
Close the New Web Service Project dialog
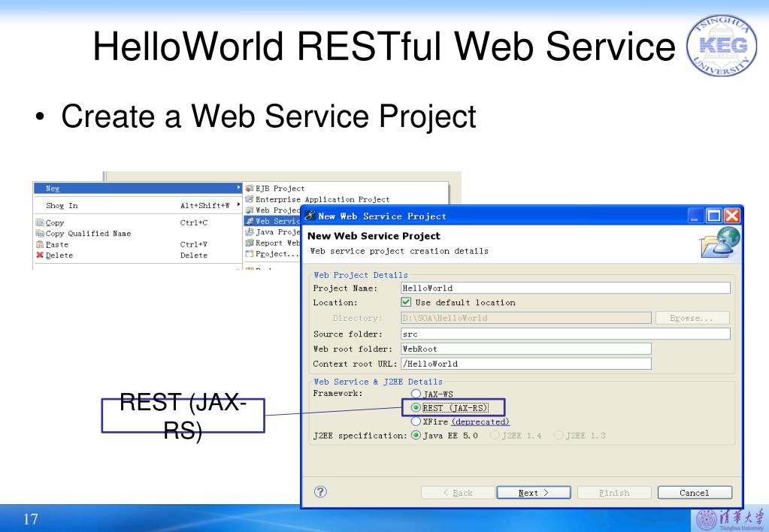(731, 216)
